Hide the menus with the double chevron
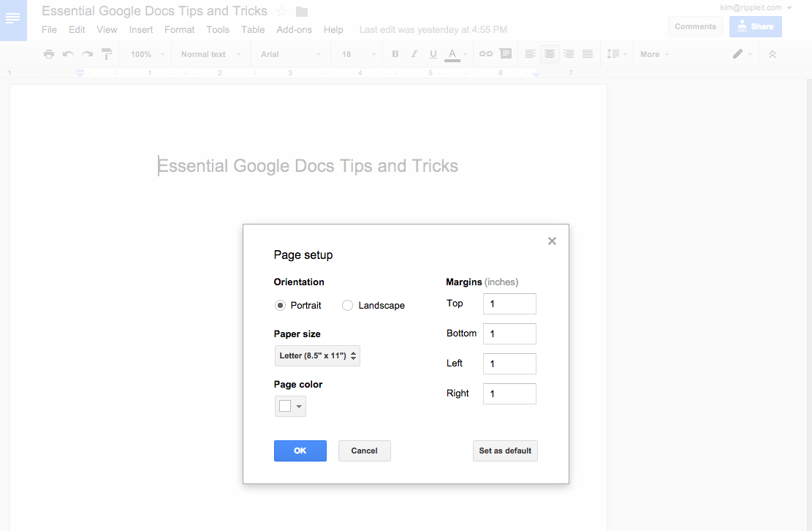Screen dimensions: 812x531 coord(772,54)
